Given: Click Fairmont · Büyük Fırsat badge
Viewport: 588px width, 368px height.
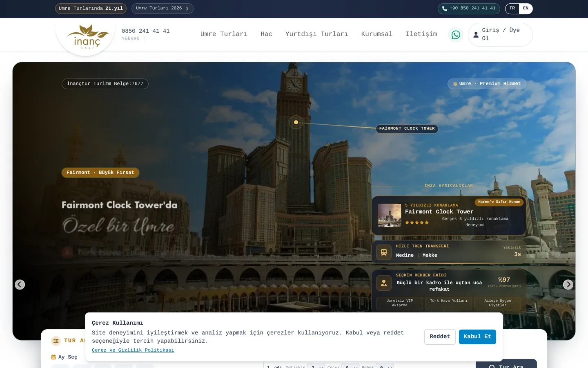Looking at the screenshot, I should [100, 173].
